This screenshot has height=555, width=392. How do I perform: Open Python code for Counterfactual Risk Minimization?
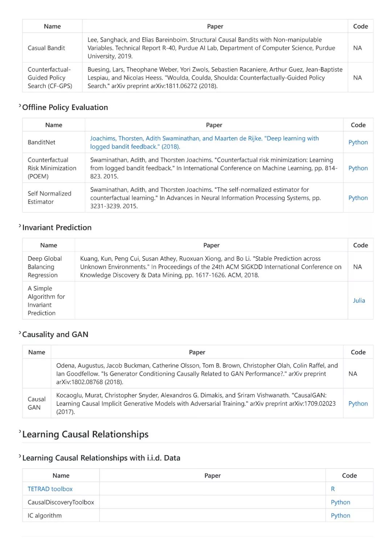[x=358, y=168]
